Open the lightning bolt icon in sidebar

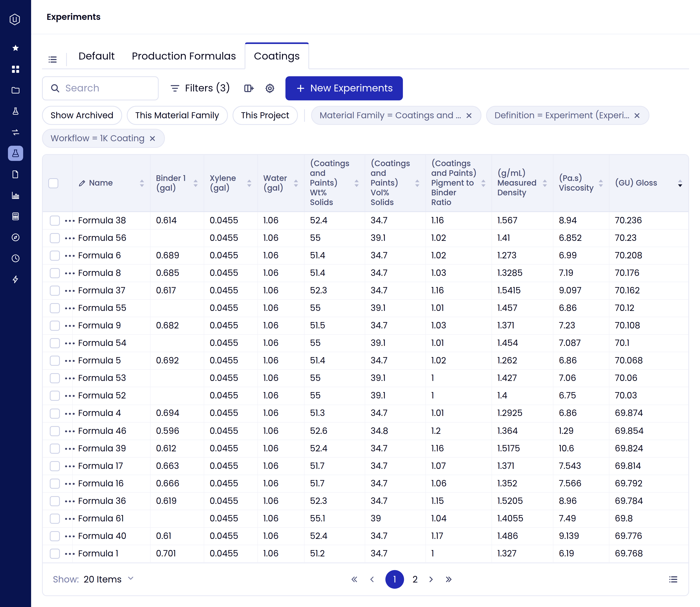tap(15, 279)
